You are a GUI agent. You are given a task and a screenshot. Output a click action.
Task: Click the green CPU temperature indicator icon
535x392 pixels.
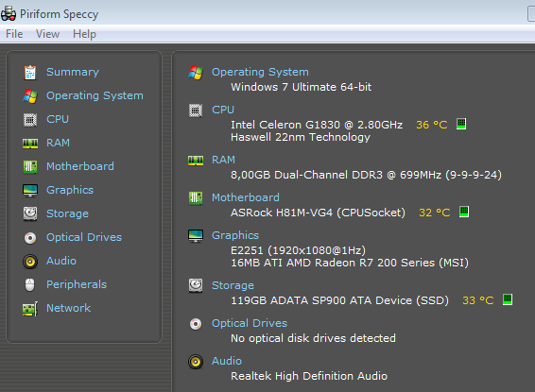point(461,124)
